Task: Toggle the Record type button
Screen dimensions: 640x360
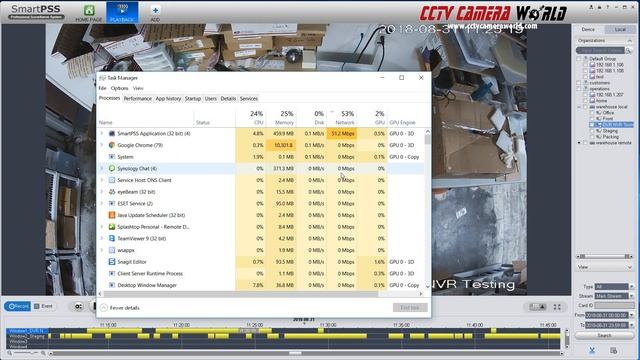Action: click(18, 306)
